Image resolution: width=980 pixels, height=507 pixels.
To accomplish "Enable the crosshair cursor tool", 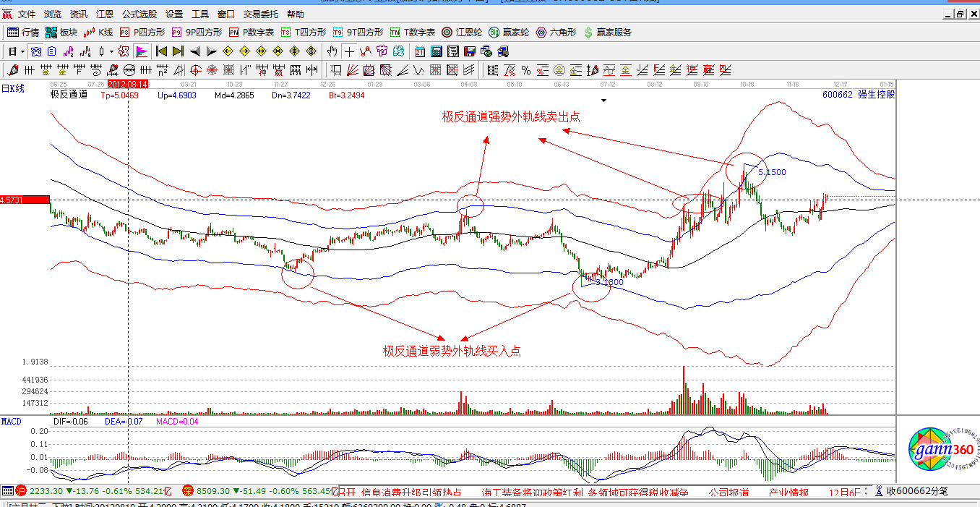I will tap(350, 51).
